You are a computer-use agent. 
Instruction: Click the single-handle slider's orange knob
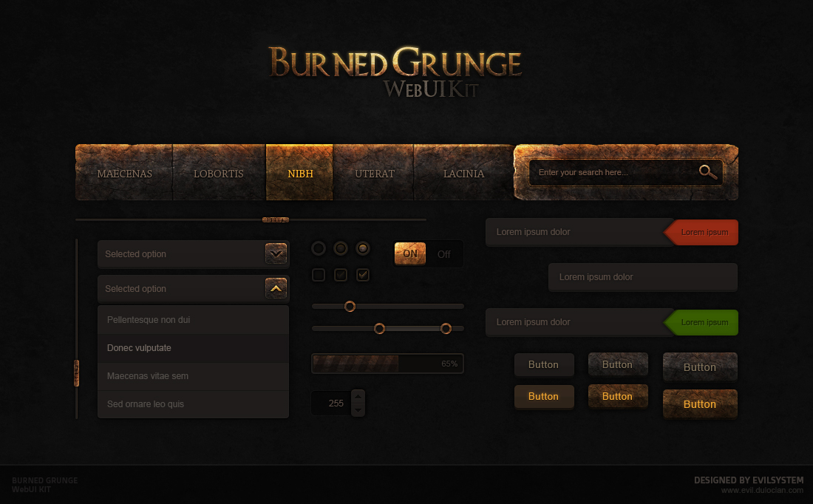point(350,306)
